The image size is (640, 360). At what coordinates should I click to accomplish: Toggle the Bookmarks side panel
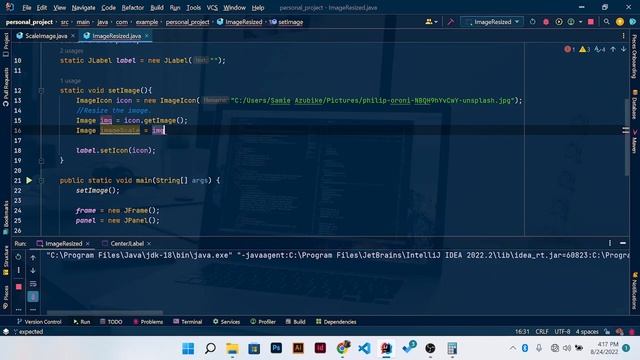click(x=6, y=218)
